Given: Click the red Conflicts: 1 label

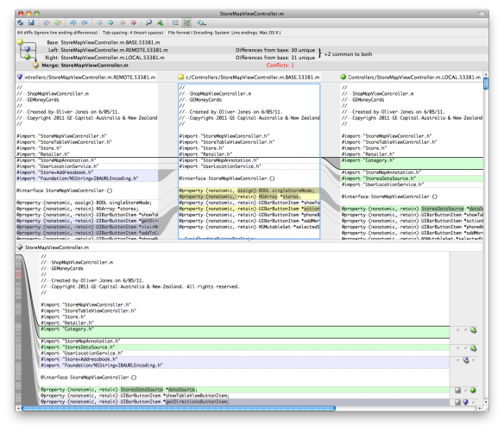Looking at the screenshot, I should pyautogui.click(x=280, y=66).
